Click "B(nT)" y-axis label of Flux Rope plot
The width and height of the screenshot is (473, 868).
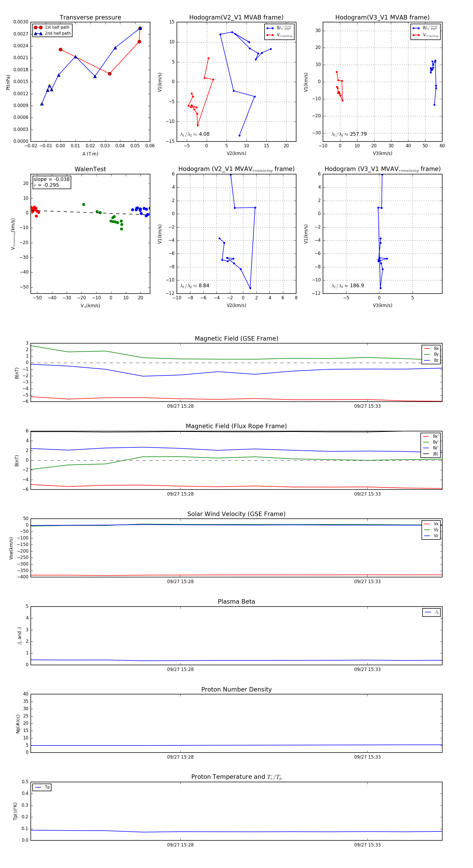[x=17, y=460]
